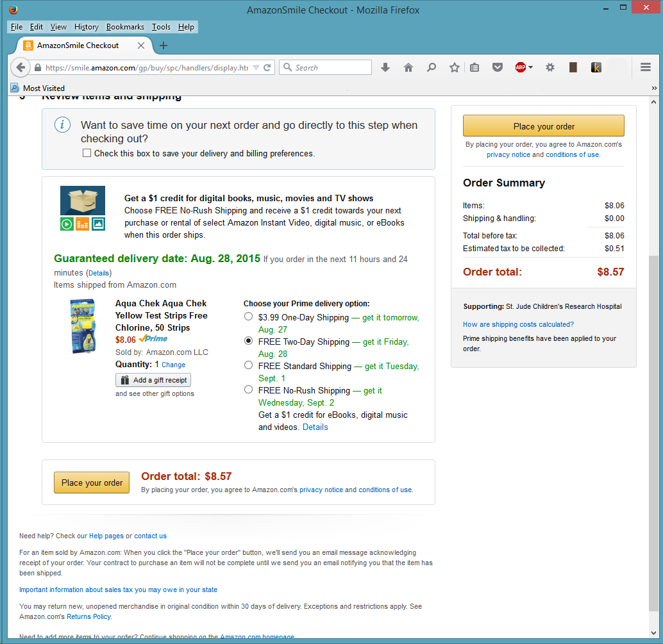Open the File menu

[17, 27]
